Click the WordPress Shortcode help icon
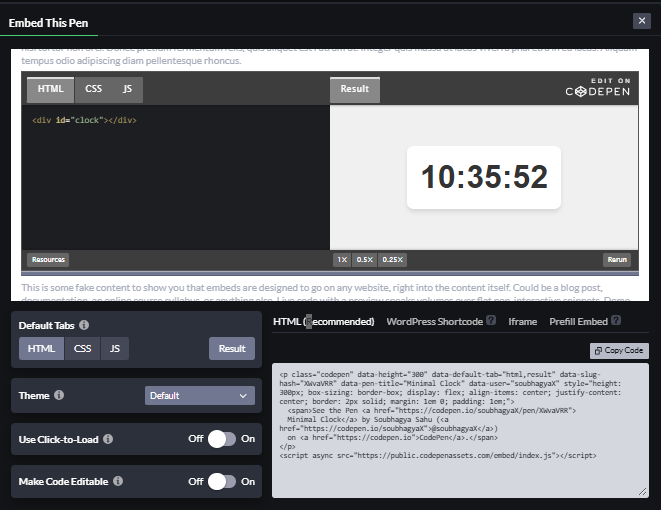661x510 pixels. (x=491, y=321)
